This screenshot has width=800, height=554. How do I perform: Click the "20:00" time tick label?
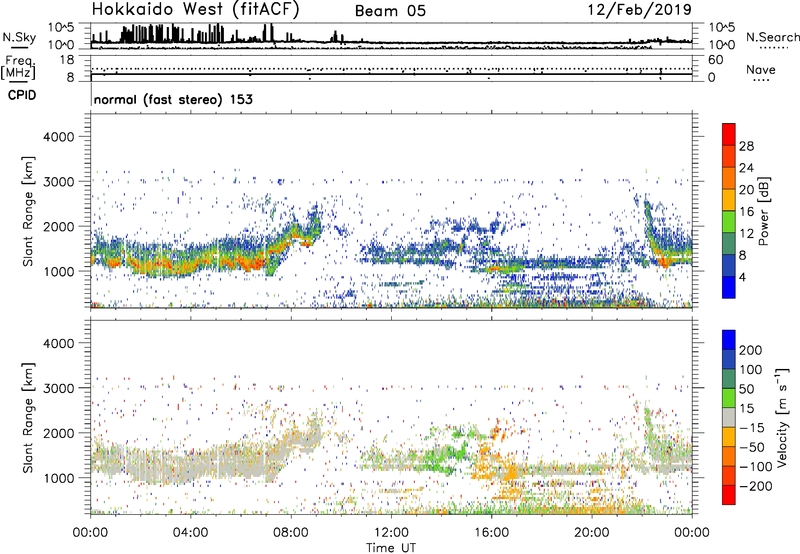[x=591, y=533]
